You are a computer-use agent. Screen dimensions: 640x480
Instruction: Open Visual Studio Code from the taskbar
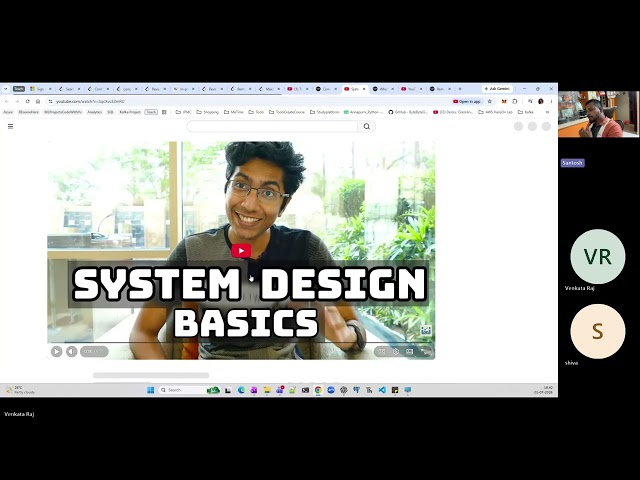pyautogui.click(x=382, y=390)
